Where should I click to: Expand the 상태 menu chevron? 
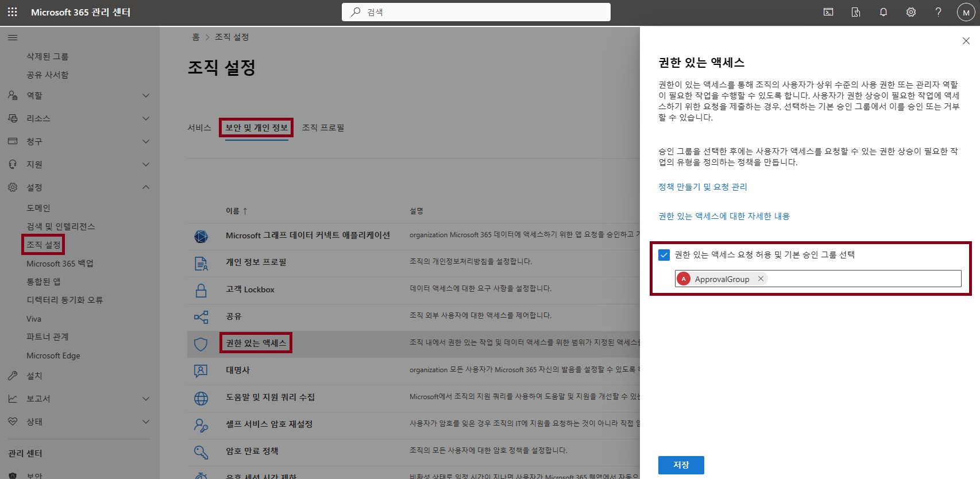146,422
